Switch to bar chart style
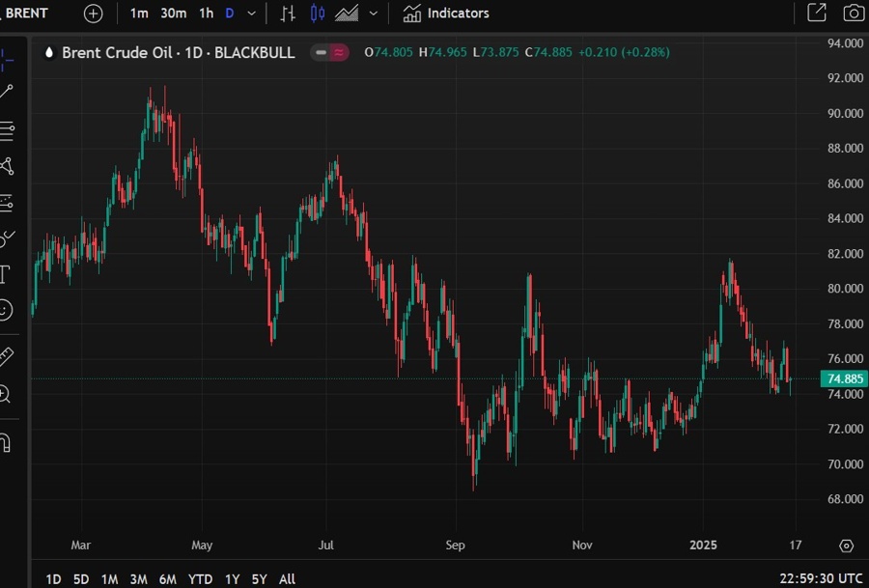Image resolution: width=869 pixels, height=588 pixels. coord(288,14)
